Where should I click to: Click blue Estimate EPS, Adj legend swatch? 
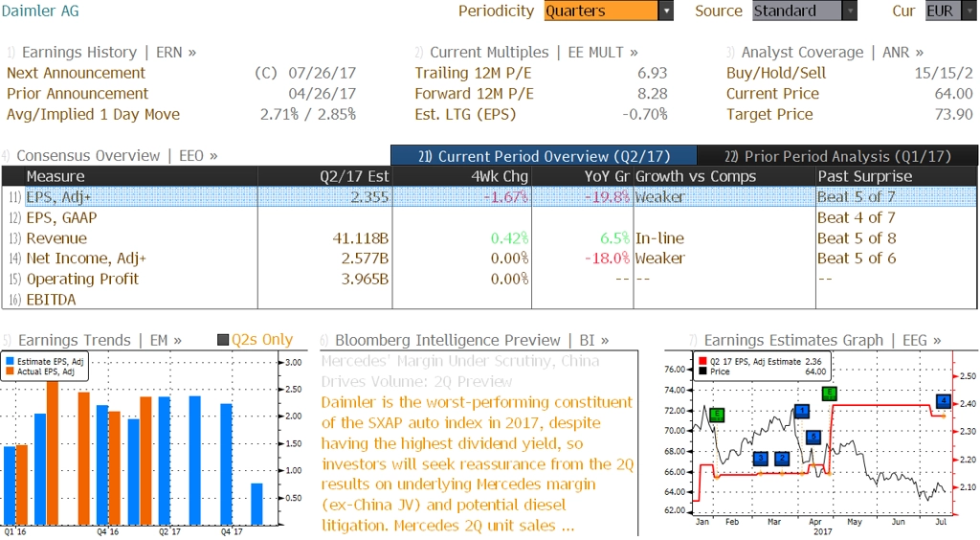pos(10,361)
